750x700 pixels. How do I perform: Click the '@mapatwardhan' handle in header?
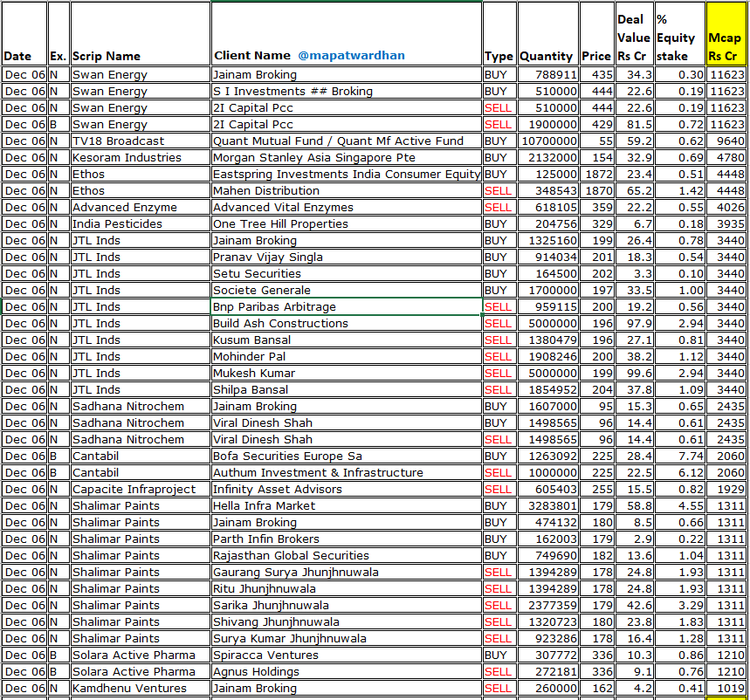pyautogui.click(x=351, y=56)
